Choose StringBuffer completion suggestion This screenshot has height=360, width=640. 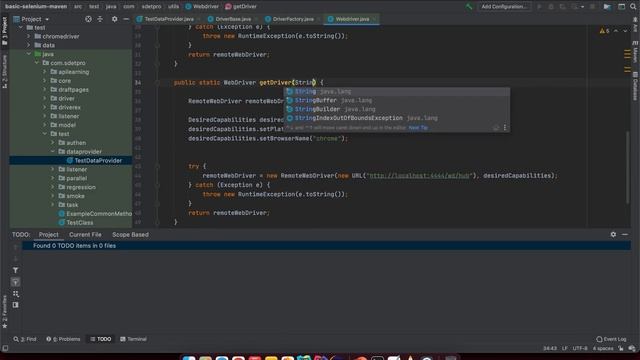point(397,100)
